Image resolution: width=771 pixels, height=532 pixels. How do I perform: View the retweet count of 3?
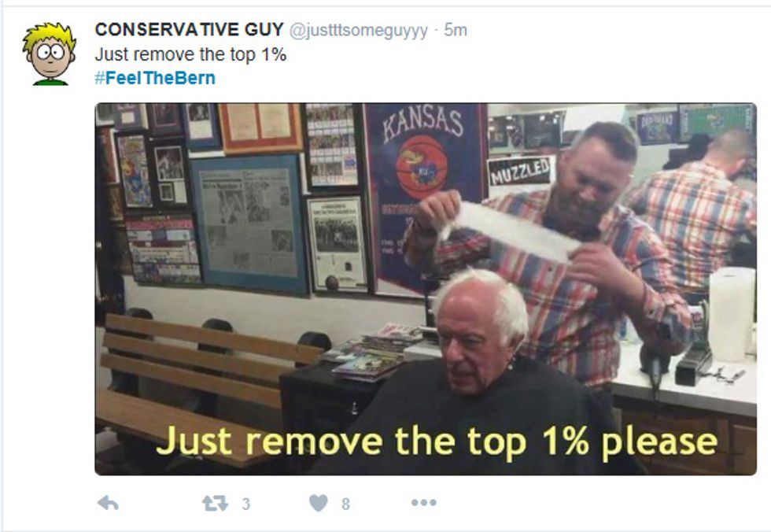[x=245, y=504]
